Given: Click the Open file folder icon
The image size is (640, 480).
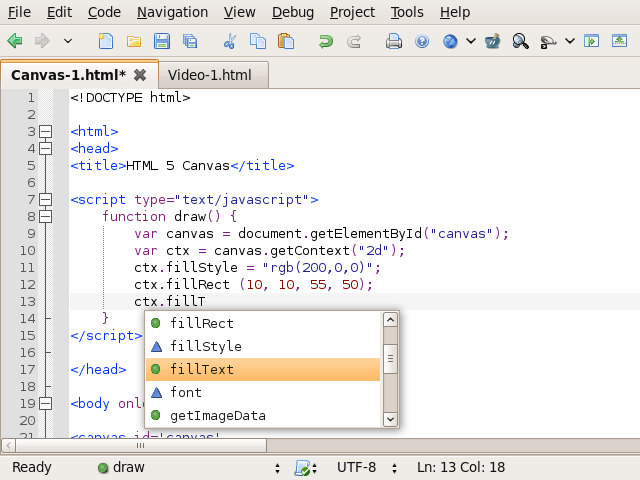Looking at the screenshot, I should (133, 41).
